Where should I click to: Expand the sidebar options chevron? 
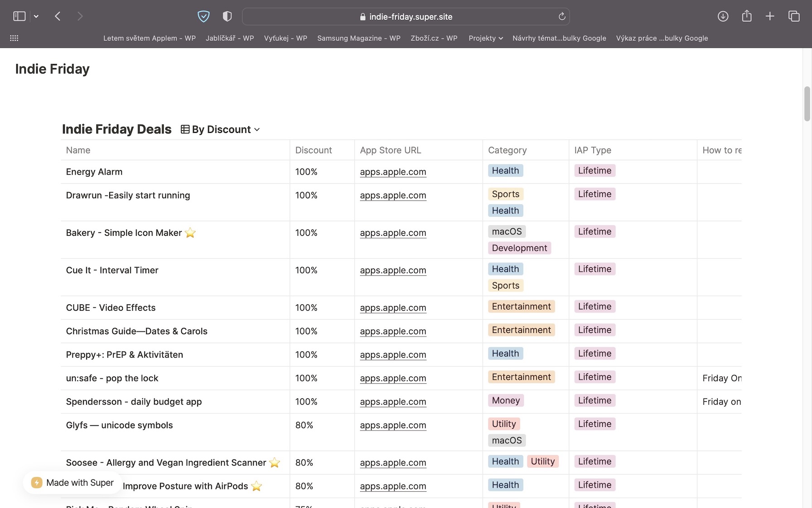pyautogui.click(x=36, y=16)
